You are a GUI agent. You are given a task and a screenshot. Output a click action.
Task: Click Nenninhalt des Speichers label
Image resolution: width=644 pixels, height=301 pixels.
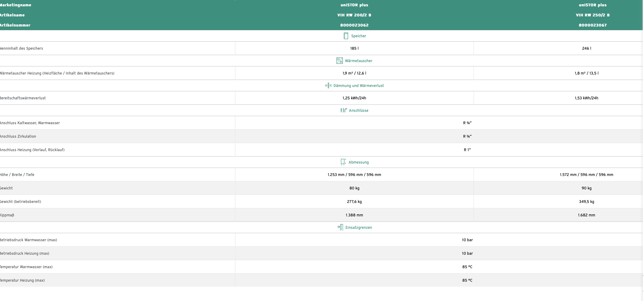tap(21, 48)
